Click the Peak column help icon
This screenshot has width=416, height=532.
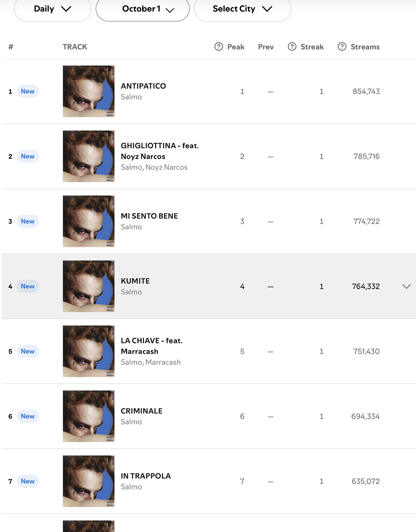219,47
